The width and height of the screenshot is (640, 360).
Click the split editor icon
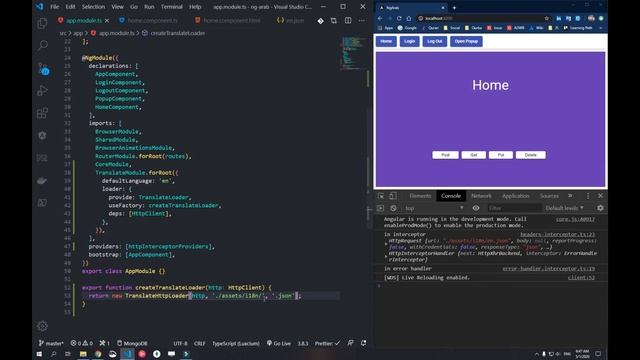tap(348, 20)
